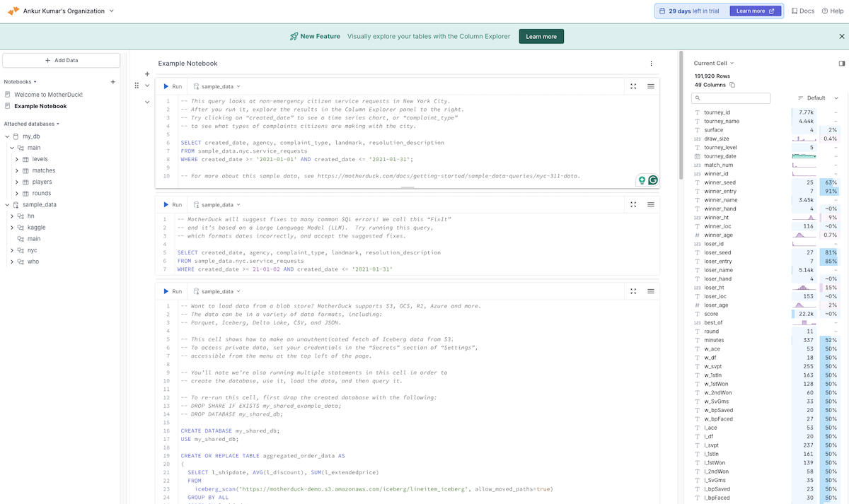Click Learn more in the trial badge
The image size is (849, 504).
tap(755, 11)
